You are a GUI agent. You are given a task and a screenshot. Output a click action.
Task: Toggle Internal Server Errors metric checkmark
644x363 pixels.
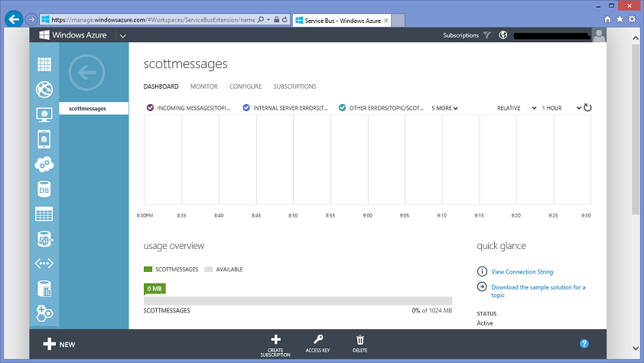tap(246, 108)
